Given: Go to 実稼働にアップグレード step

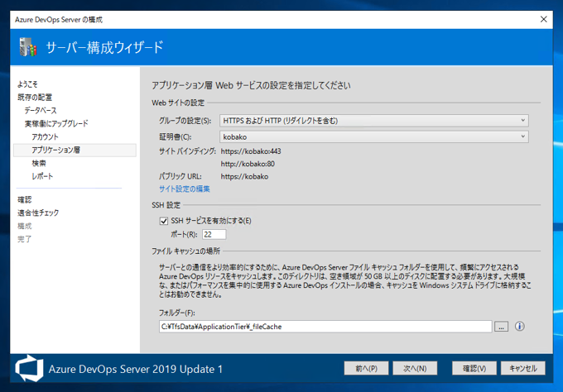Looking at the screenshot, I should coord(56,124).
